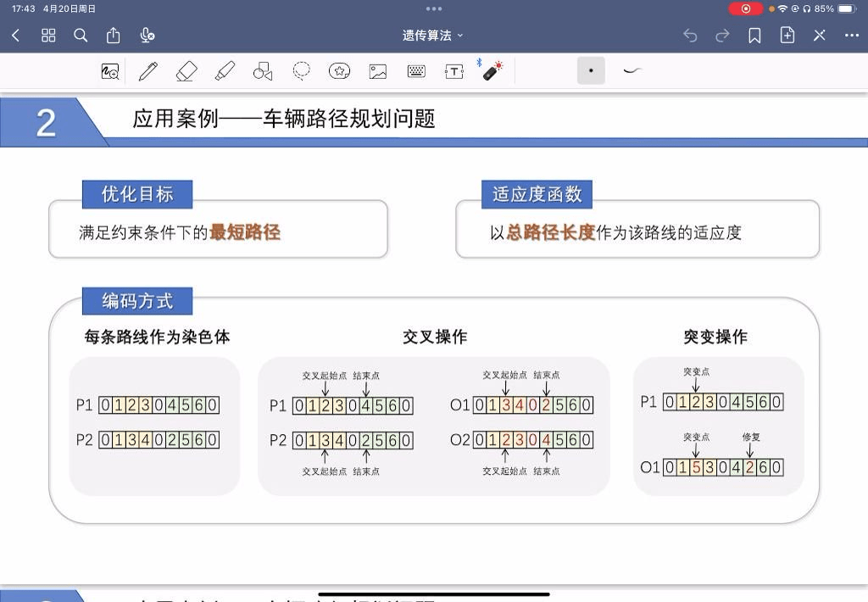Select the Highlighter tool
This screenshot has width=868, height=602.
[x=225, y=71]
